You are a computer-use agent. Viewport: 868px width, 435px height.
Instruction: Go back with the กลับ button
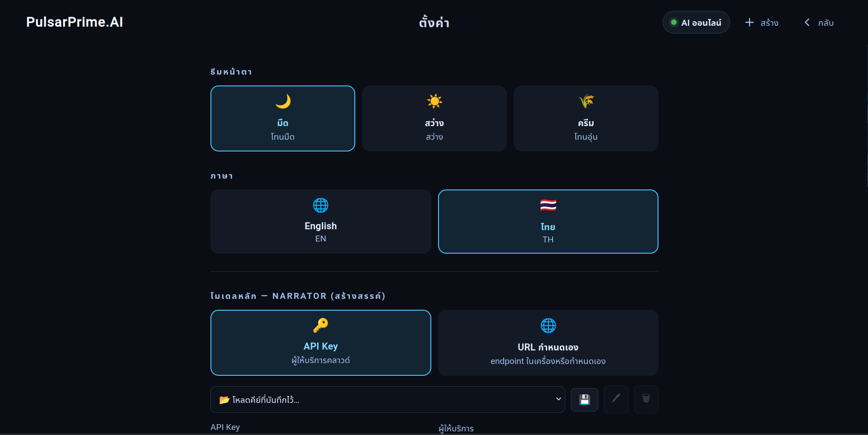(819, 23)
